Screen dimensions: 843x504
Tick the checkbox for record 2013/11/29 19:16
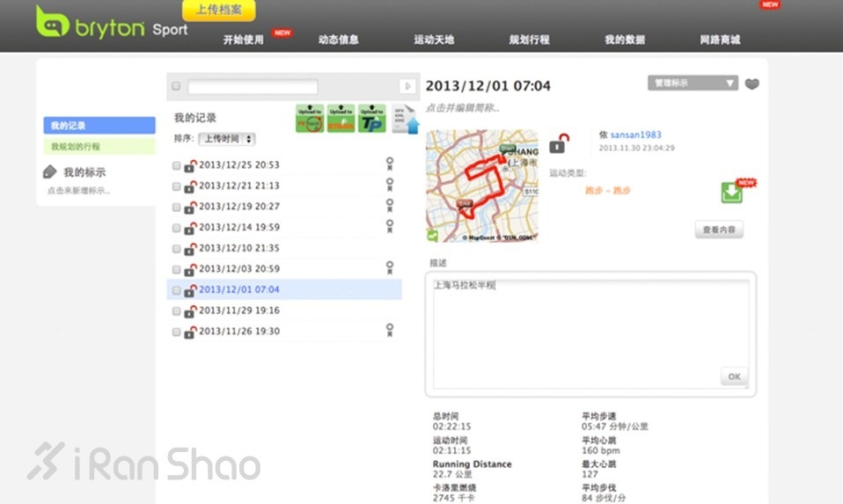(177, 311)
